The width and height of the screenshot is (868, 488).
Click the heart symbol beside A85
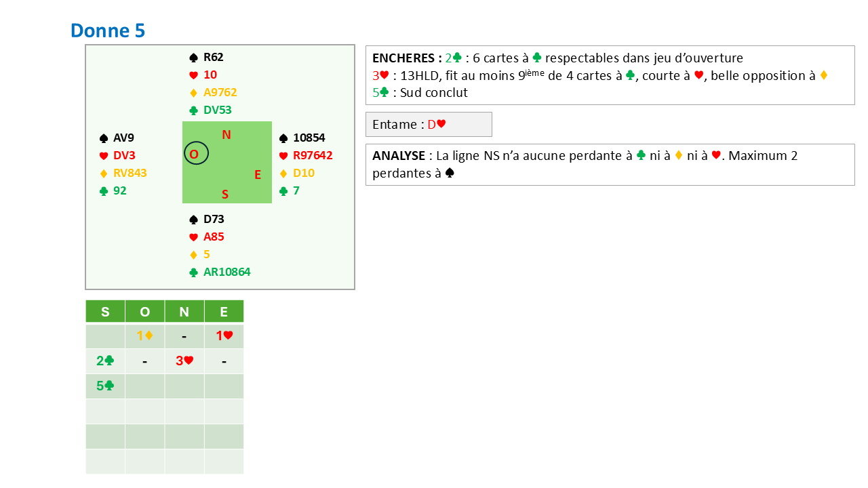(194, 237)
